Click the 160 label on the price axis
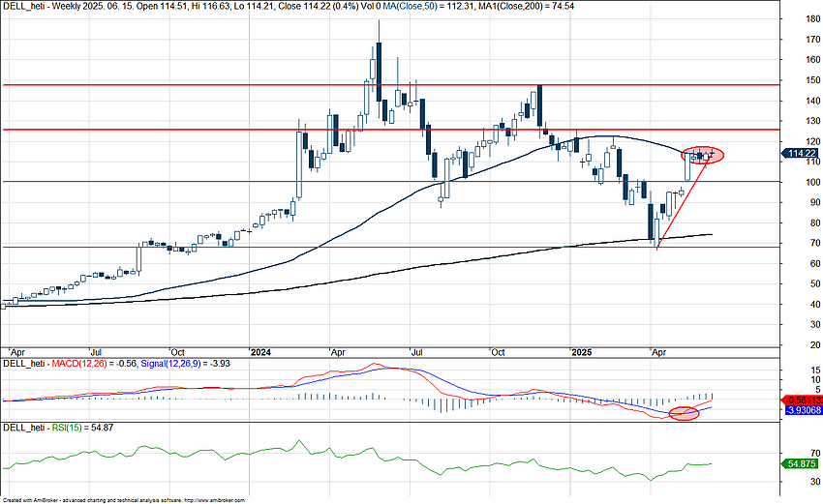This screenshot has height=504, width=823. pos(813,60)
